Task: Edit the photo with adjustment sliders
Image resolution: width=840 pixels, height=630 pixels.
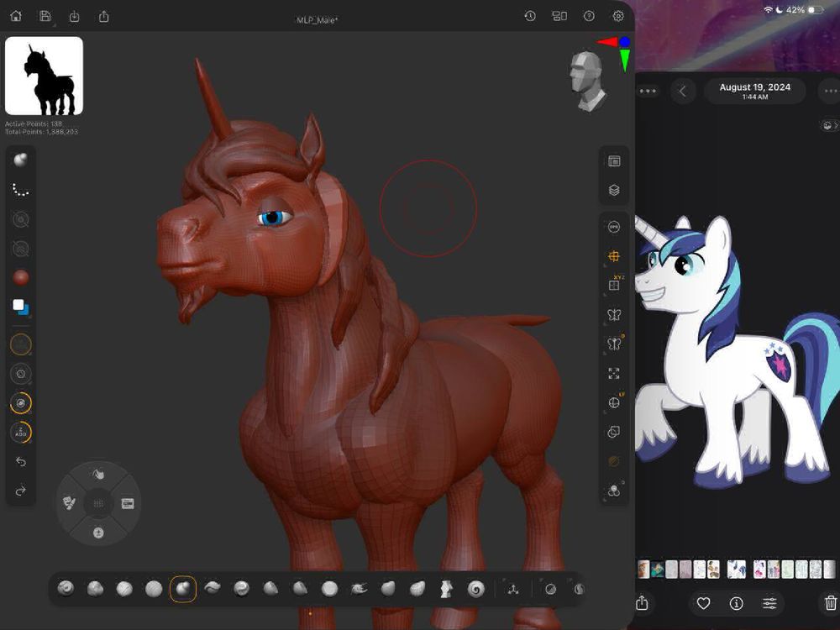Action: pyautogui.click(x=769, y=604)
